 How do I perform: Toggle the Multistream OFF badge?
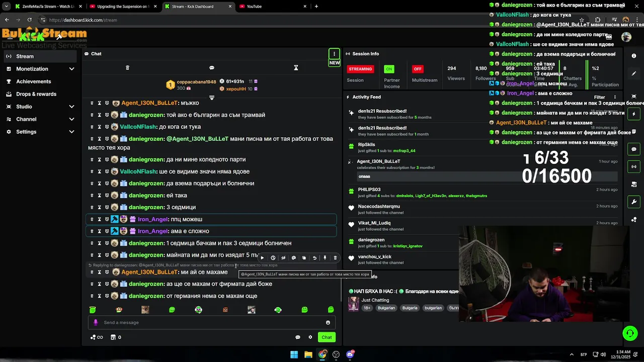(417, 69)
